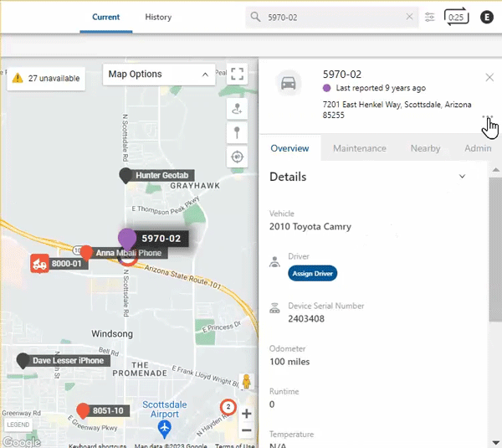Click the locate target map tool

[237, 157]
